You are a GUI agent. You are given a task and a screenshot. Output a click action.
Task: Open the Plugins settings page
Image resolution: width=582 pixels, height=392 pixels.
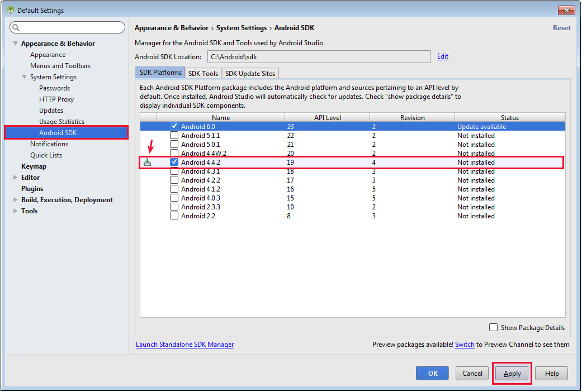32,188
